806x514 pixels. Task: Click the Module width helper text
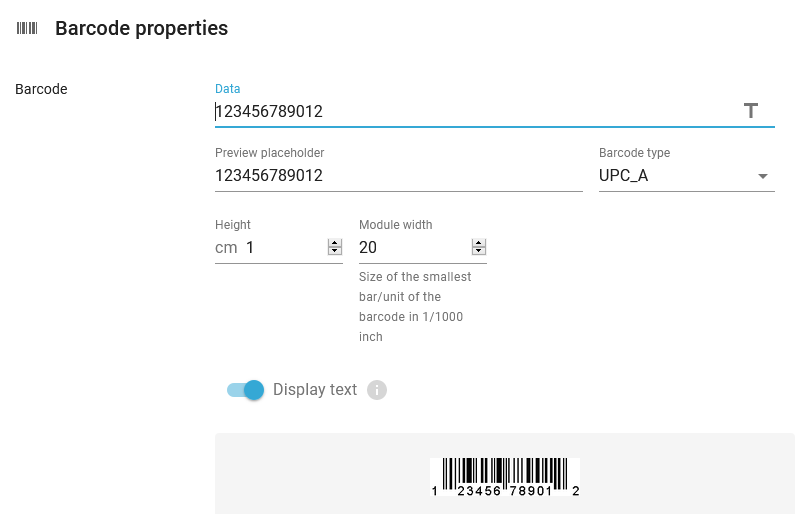point(415,307)
